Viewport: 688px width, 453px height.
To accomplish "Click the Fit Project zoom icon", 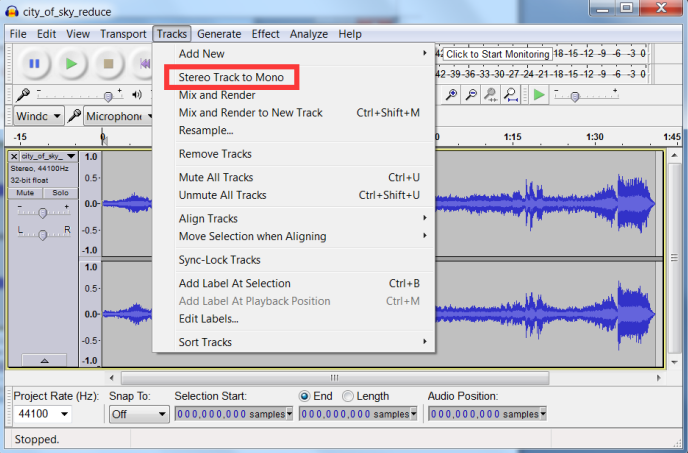I will click(511, 95).
